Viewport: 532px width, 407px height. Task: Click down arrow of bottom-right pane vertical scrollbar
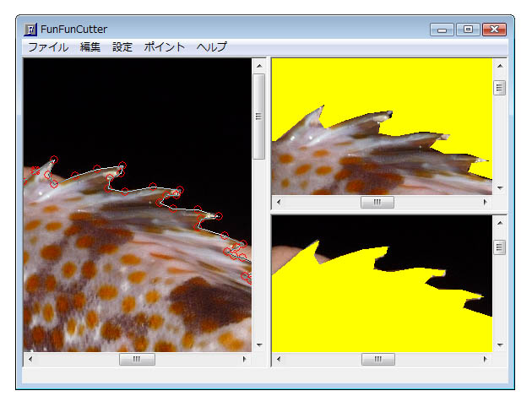[500, 345]
